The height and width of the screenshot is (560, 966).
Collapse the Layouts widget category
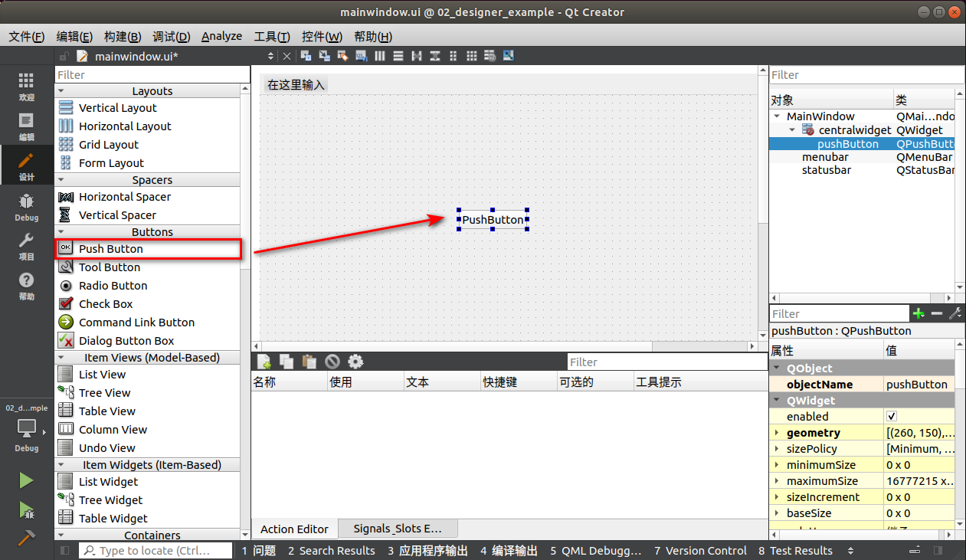(x=61, y=91)
